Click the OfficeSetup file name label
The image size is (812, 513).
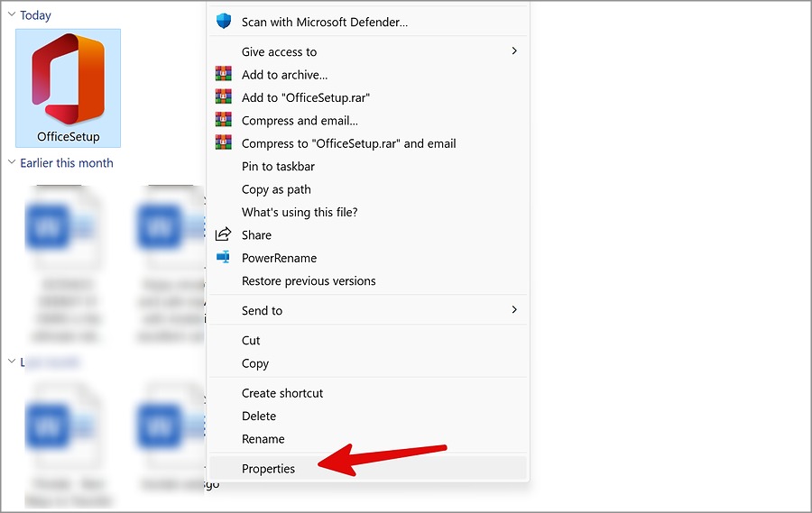[x=69, y=136]
